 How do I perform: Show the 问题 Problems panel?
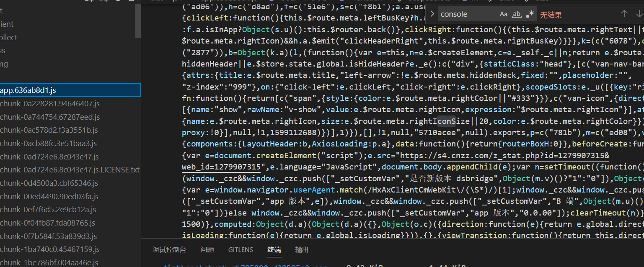click(x=207, y=249)
